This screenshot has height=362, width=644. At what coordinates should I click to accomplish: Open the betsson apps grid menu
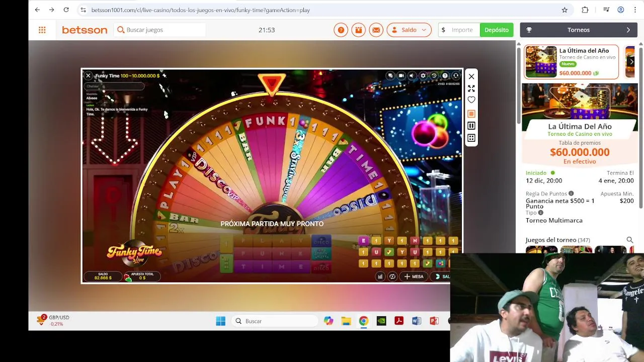click(42, 30)
